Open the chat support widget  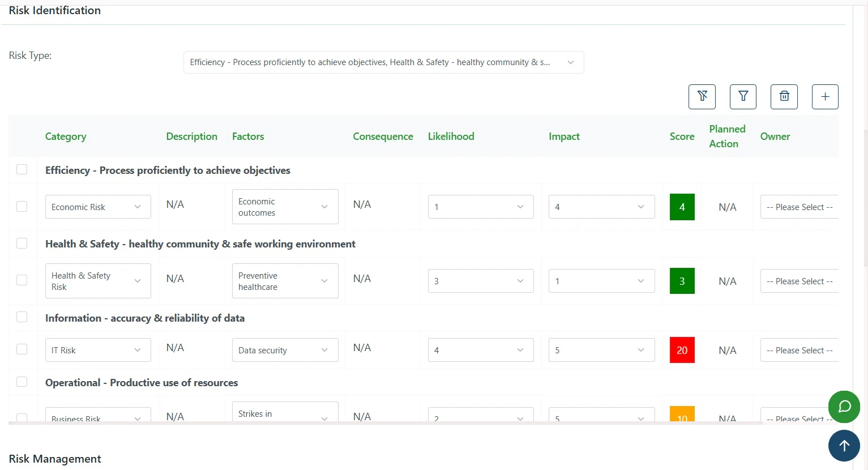coord(844,407)
